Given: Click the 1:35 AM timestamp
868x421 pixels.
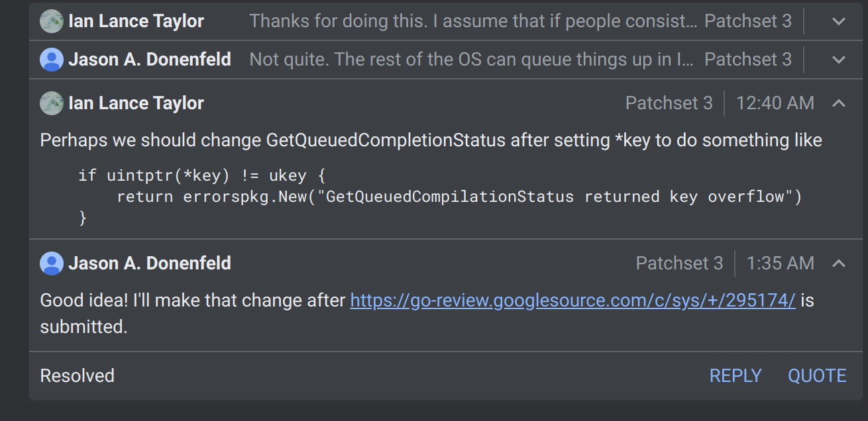Looking at the screenshot, I should 781,263.
